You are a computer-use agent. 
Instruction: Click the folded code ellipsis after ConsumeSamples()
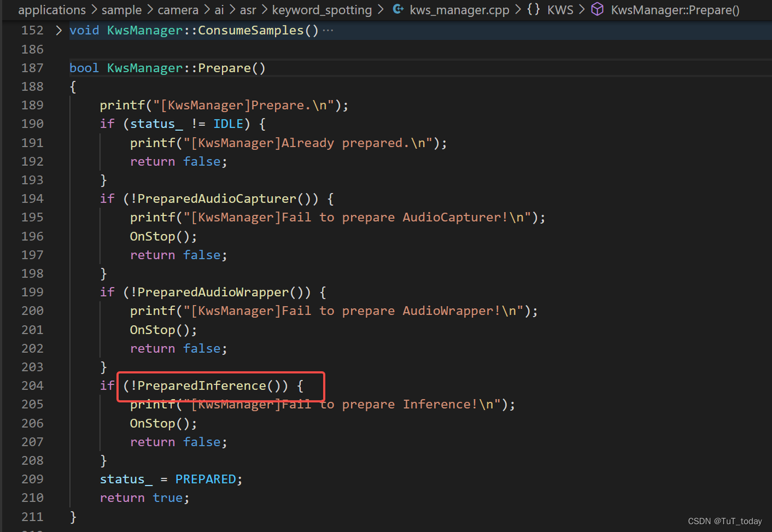tap(327, 30)
